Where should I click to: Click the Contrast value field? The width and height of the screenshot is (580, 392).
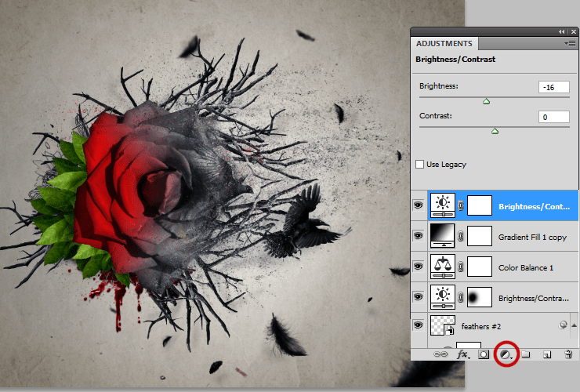click(553, 118)
